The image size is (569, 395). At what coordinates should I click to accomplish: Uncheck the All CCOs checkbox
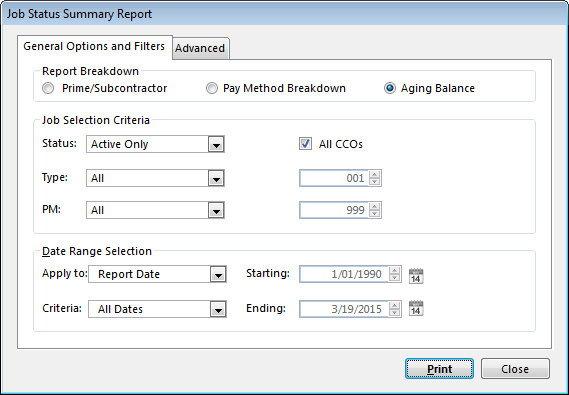coord(305,144)
